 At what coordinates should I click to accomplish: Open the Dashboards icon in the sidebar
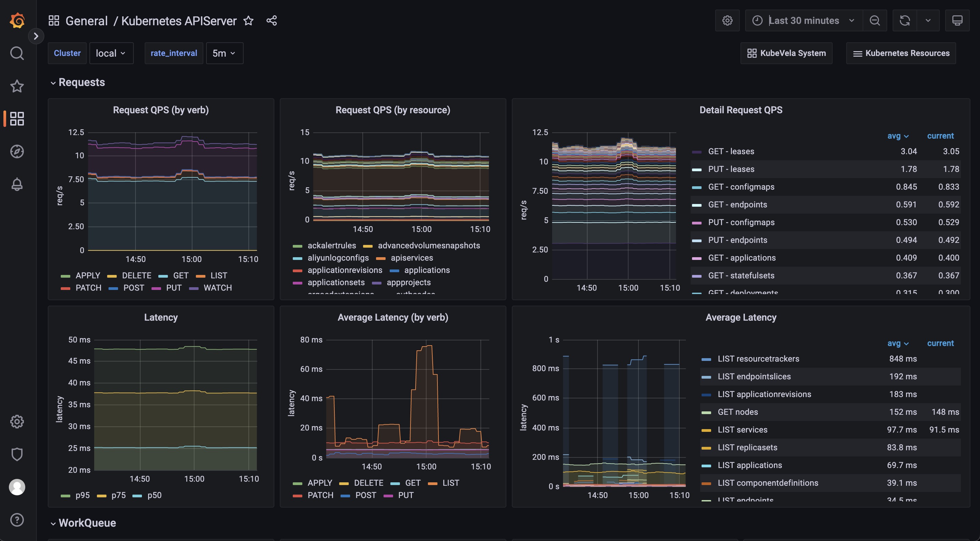(17, 119)
